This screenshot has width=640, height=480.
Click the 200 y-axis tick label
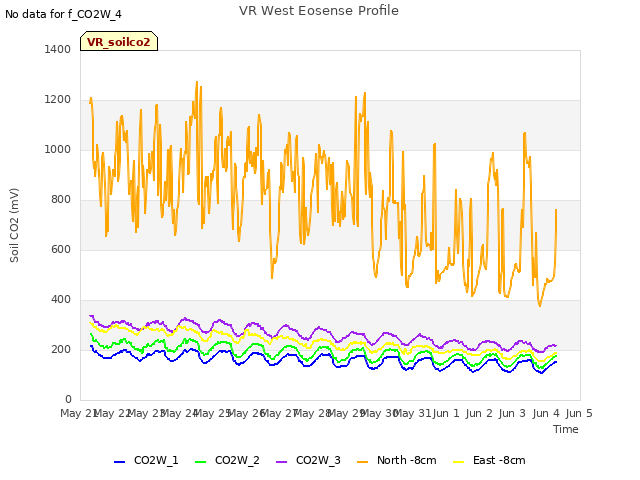(x=61, y=349)
